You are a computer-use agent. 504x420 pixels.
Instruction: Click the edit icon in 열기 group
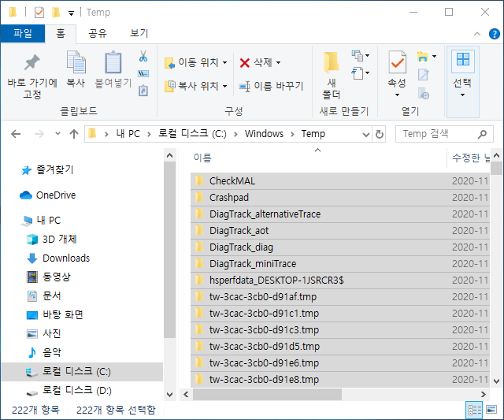[424, 75]
